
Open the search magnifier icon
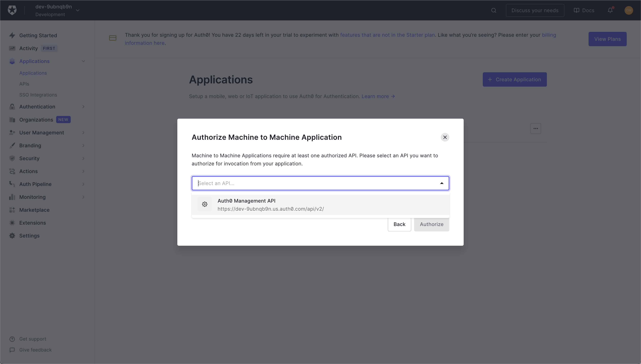(x=494, y=10)
